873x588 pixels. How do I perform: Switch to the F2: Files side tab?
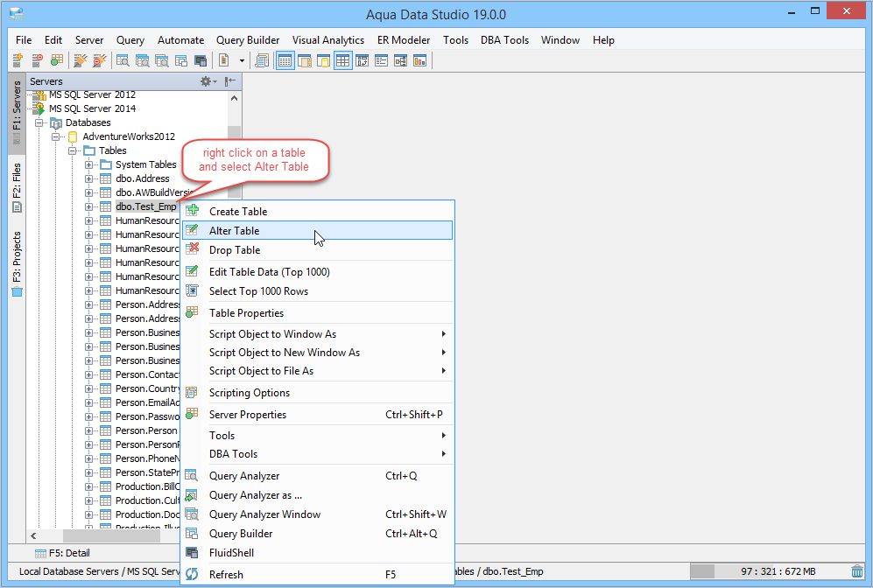[17, 187]
